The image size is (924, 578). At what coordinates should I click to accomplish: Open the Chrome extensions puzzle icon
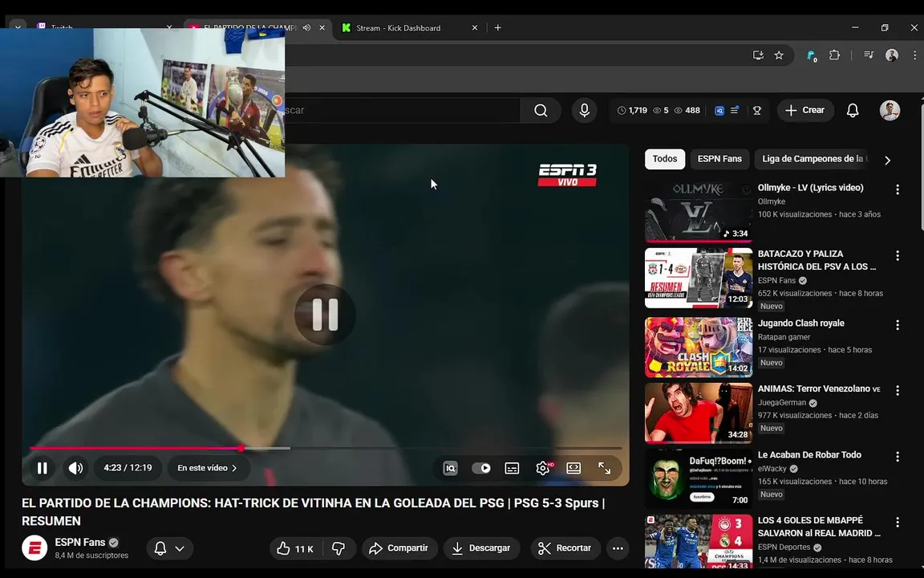(834, 55)
